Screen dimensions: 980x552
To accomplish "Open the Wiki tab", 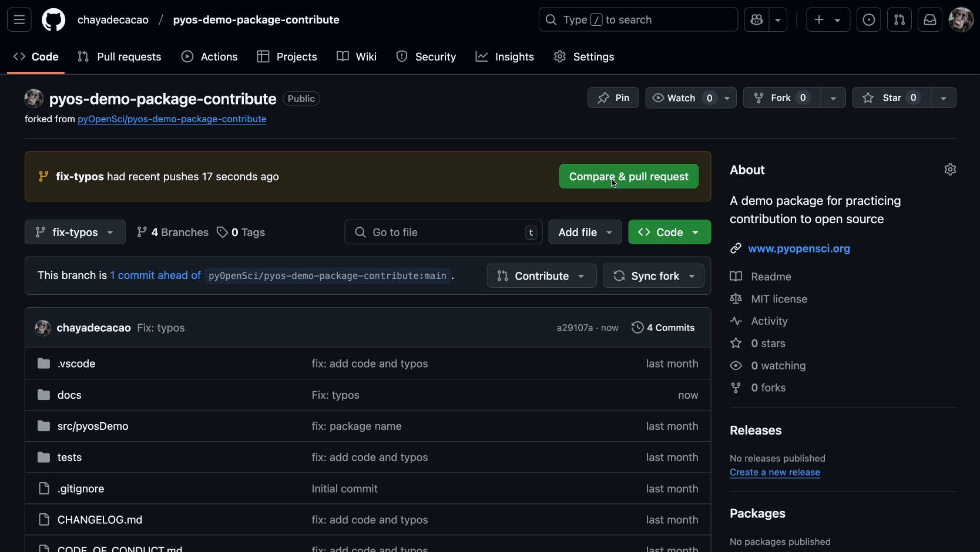I will pos(357,57).
